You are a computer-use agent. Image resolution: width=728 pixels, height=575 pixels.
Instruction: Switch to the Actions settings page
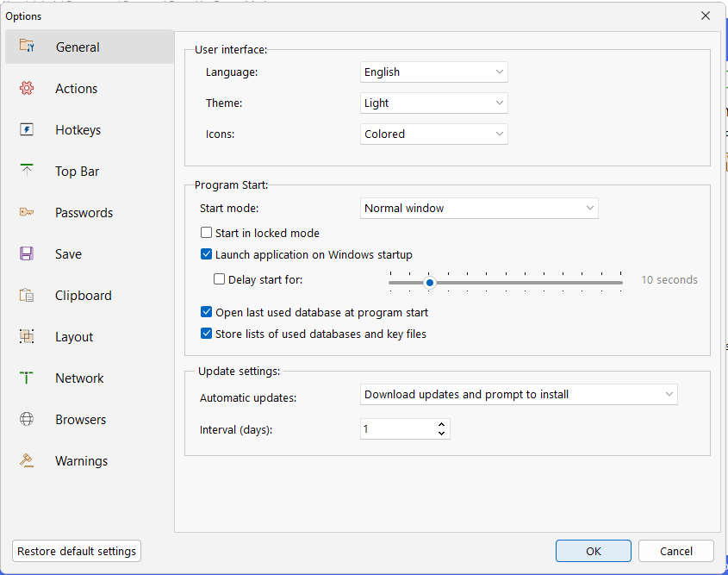pyautogui.click(x=90, y=88)
